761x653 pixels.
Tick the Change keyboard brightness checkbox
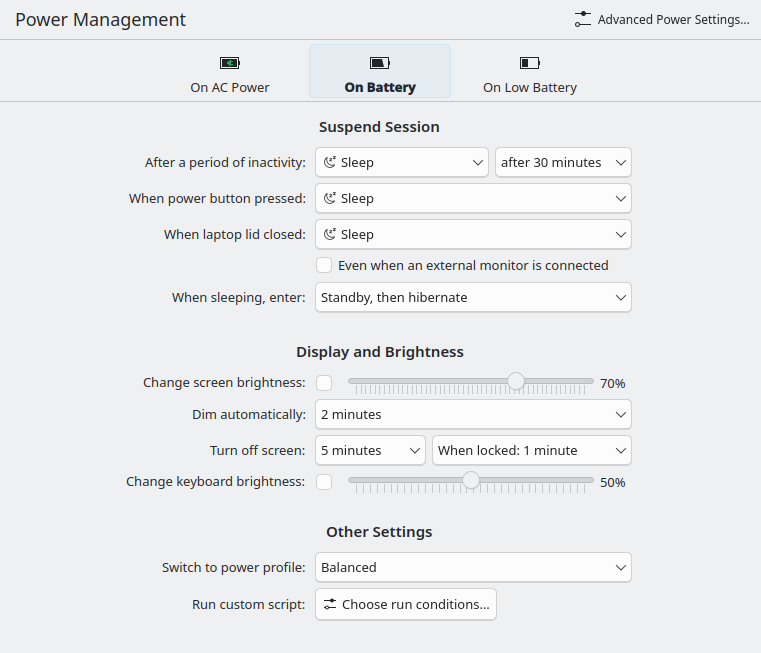click(324, 482)
